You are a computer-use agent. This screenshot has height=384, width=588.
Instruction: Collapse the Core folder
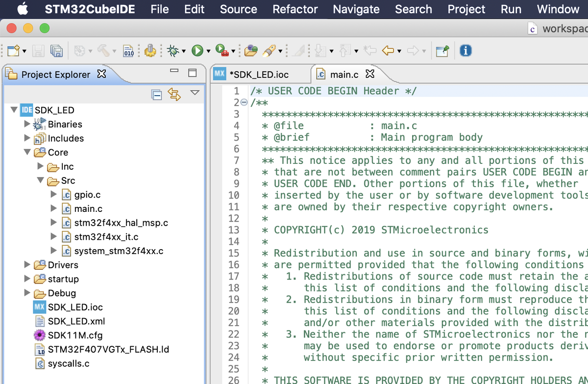pyautogui.click(x=27, y=153)
